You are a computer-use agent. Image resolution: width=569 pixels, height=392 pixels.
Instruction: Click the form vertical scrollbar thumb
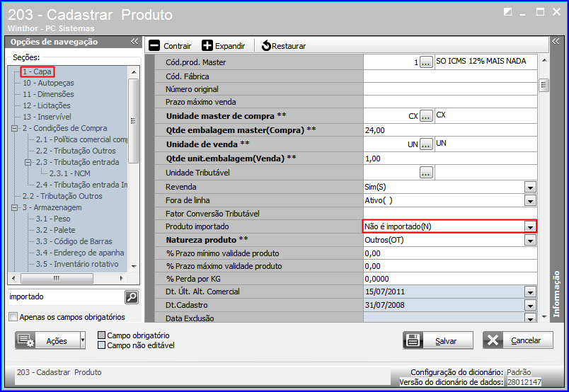[x=544, y=85]
